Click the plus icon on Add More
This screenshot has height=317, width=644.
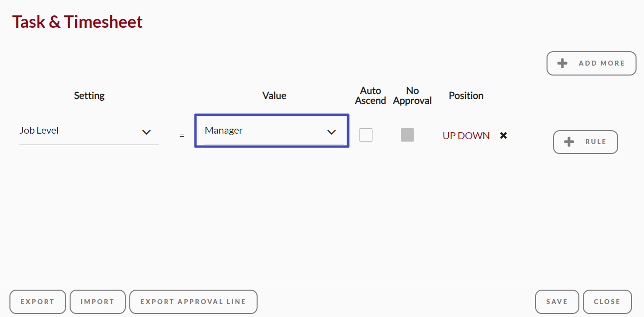[562, 63]
